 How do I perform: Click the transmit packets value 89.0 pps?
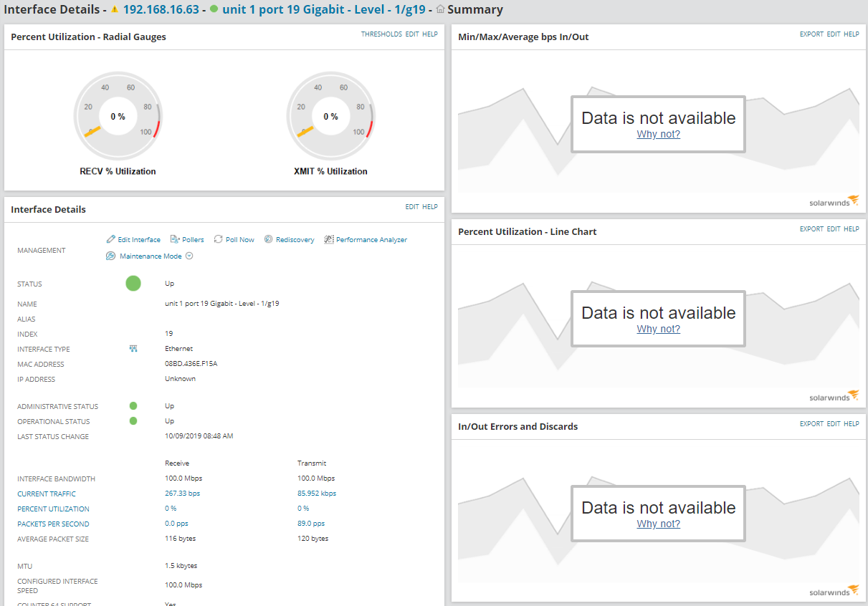point(311,524)
